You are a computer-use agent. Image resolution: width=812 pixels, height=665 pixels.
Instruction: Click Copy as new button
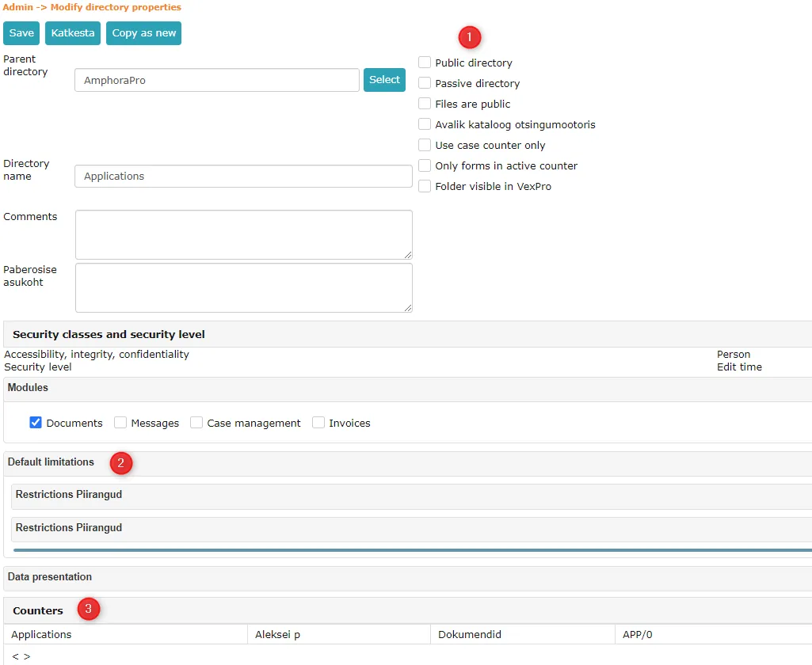tap(144, 33)
